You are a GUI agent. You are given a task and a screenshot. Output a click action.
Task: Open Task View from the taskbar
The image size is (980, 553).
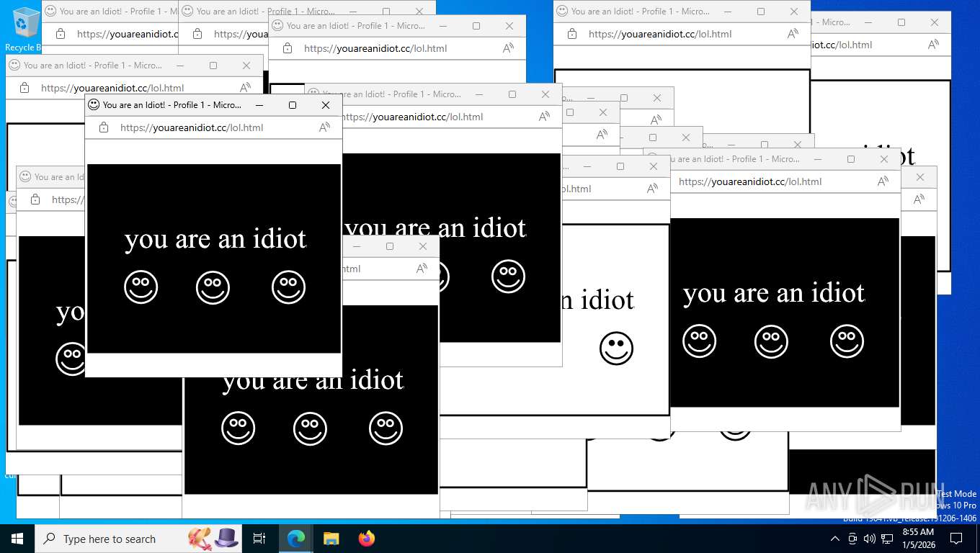(x=259, y=539)
